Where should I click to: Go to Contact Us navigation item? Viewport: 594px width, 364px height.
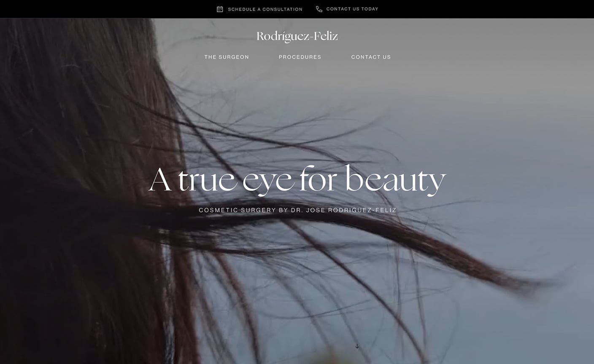click(x=371, y=57)
